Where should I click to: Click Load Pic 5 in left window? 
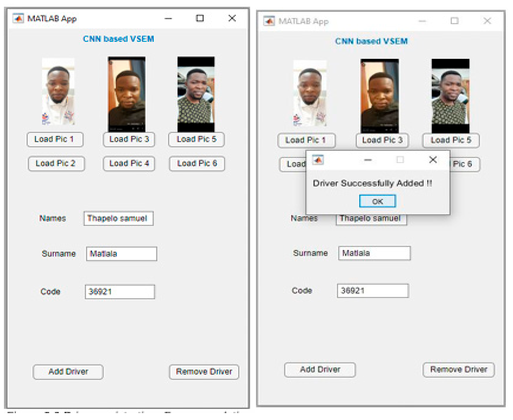[196, 139]
